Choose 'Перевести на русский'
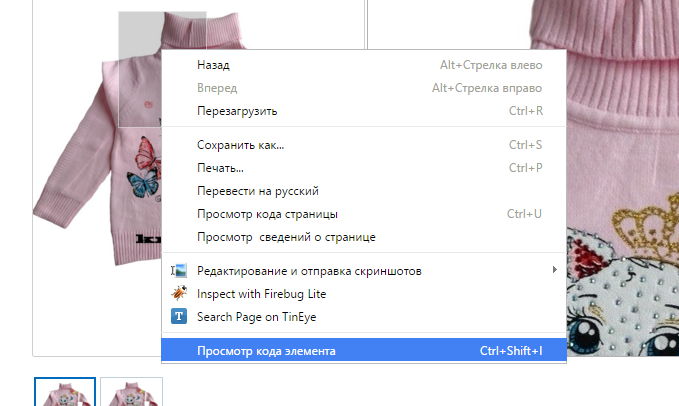Image resolution: width=679 pixels, height=406 pixels. tap(258, 191)
